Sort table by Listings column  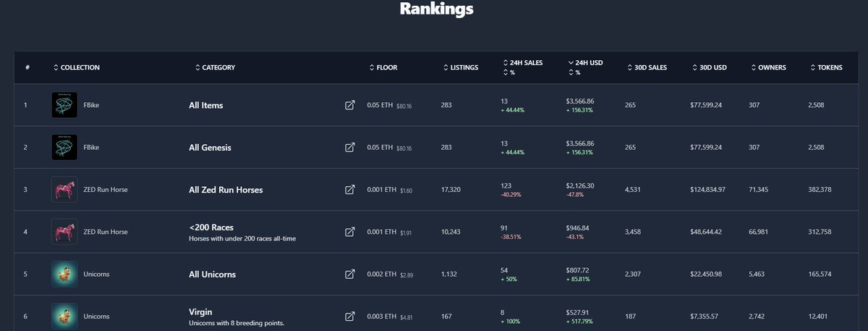(461, 67)
